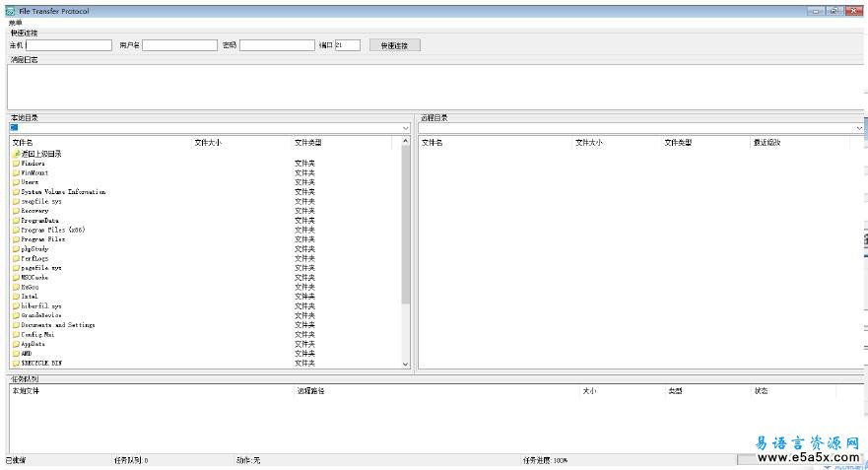Select the Intel folder icon
The width and height of the screenshot is (868, 470).
[x=16, y=297]
